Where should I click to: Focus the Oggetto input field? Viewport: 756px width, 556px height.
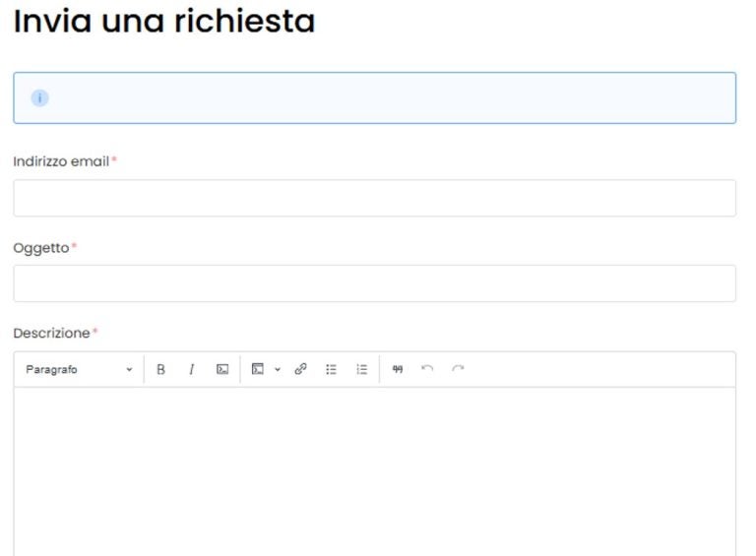(x=374, y=283)
